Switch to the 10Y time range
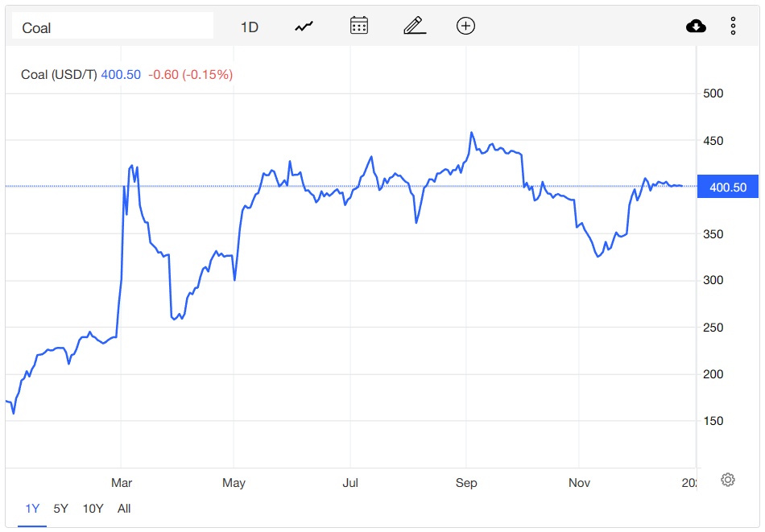 coord(93,509)
